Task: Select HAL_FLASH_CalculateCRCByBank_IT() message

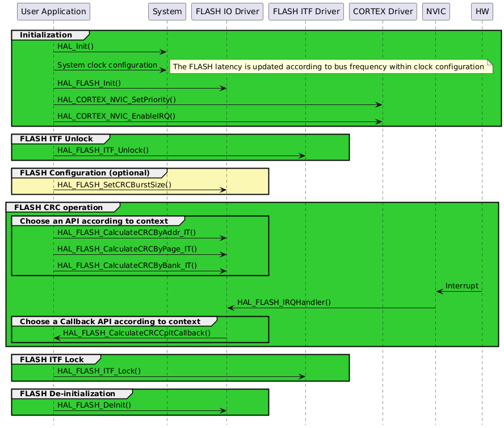Action: pos(127,265)
